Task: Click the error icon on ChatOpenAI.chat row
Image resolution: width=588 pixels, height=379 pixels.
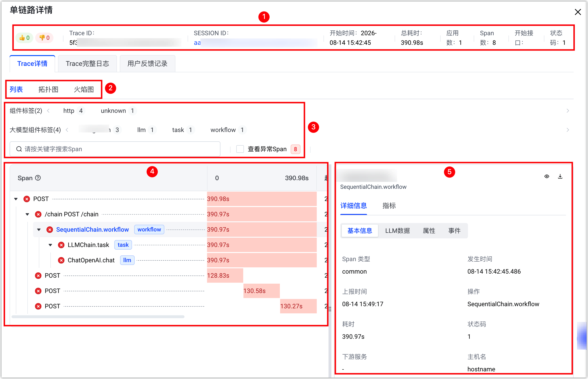Action: tap(61, 260)
